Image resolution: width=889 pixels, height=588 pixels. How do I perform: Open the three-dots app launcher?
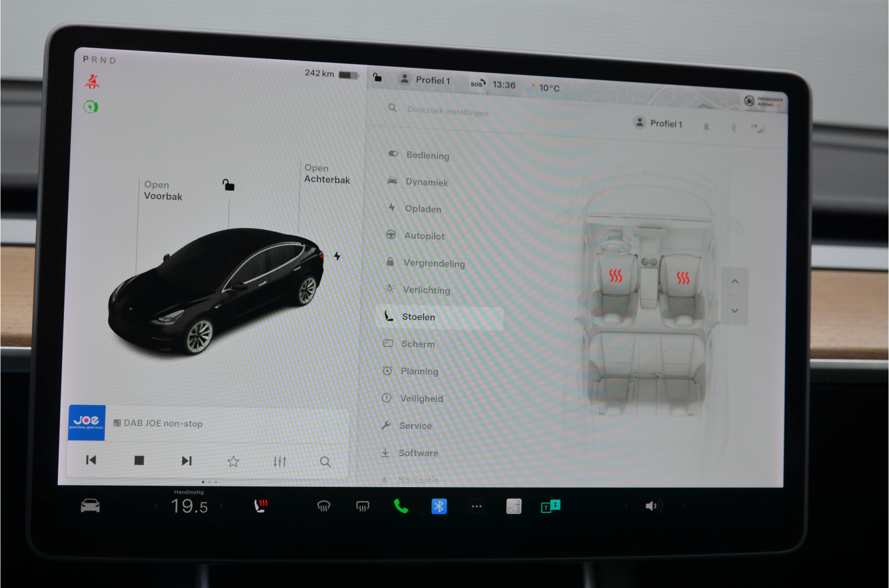[x=476, y=506]
